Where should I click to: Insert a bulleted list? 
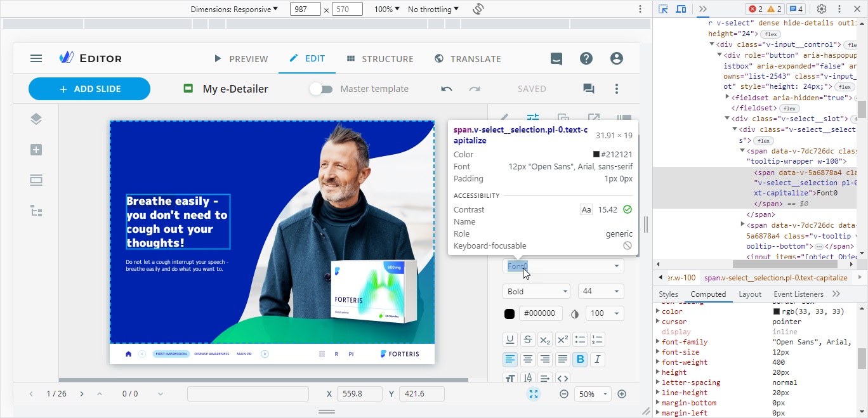point(579,339)
